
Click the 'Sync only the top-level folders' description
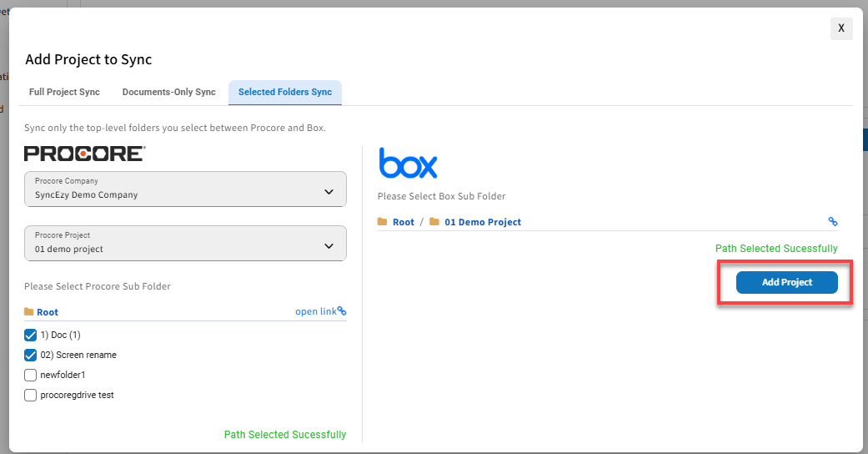[x=175, y=128]
